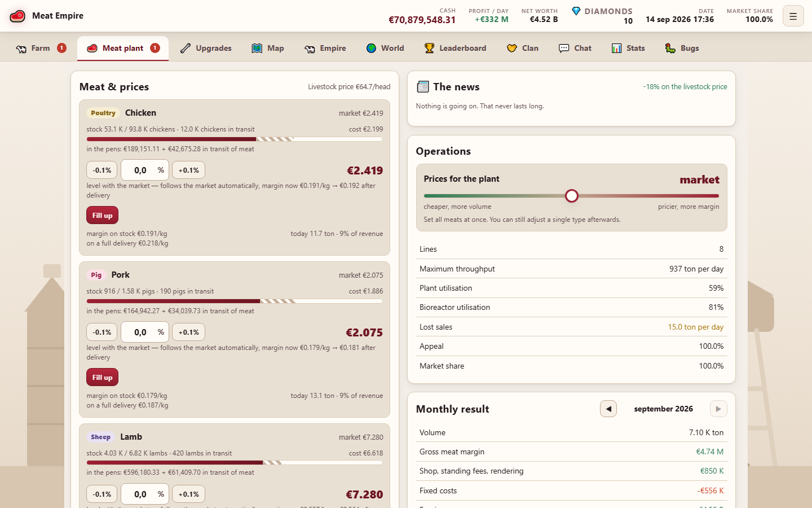Image resolution: width=812 pixels, height=508 pixels.
Task: Focus the Pork price percent input
Action: [145, 332]
